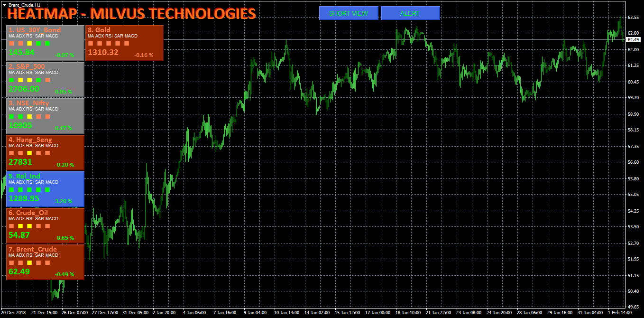Click the '3. NSE_Nifty' card title

(x=28, y=103)
